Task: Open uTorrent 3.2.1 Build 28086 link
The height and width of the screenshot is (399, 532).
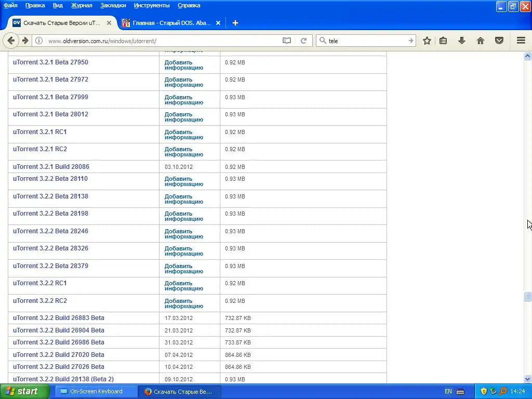Action: coord(51,167)
